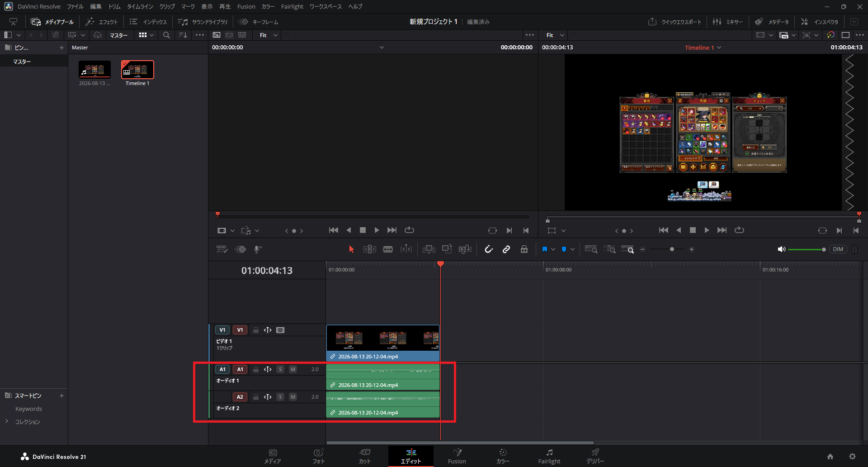This screenshot has width=868, height=467.
Task: Open the サウンドライブラリ panel
Action: click(x=203, y=22)
